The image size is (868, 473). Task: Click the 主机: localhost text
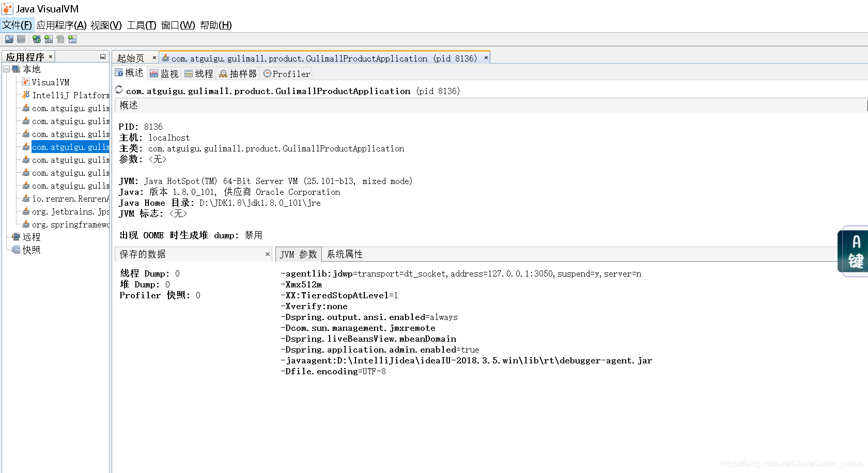pyautogui.click(x=154, y=138)
